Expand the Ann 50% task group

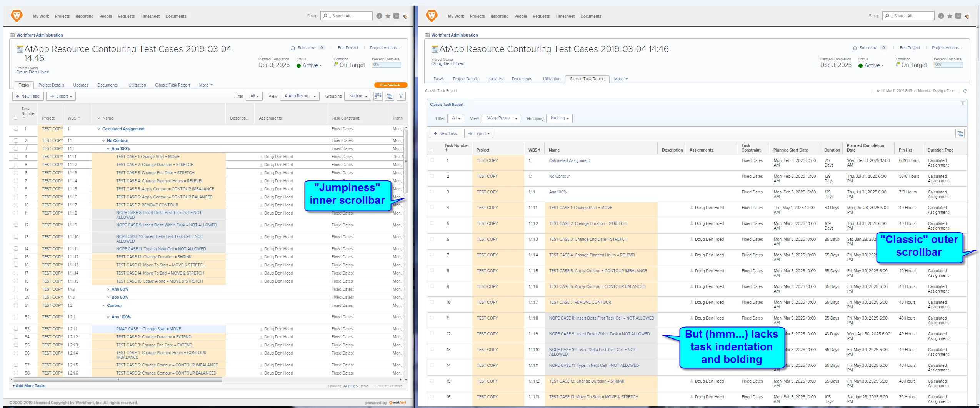coord(108,290)
